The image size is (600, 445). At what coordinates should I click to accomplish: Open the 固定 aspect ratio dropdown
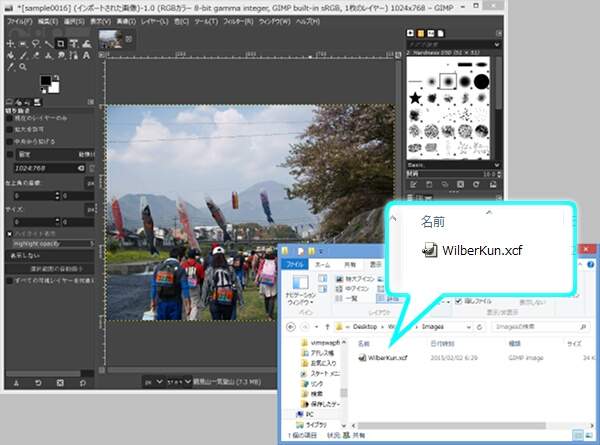tap(55, 154)
